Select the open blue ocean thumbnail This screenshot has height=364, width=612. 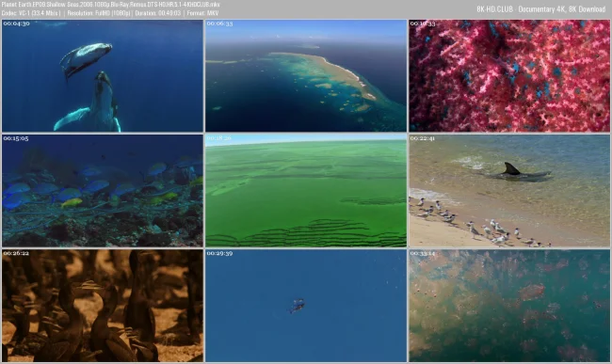click(x=306, y=306)
